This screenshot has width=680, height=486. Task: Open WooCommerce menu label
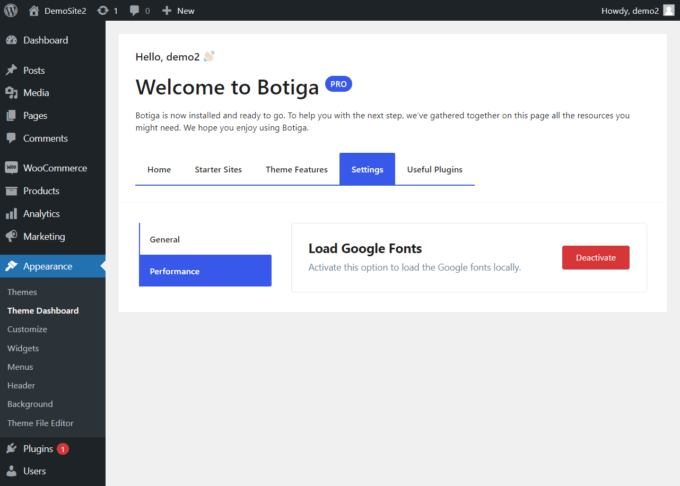click(55, 168)
